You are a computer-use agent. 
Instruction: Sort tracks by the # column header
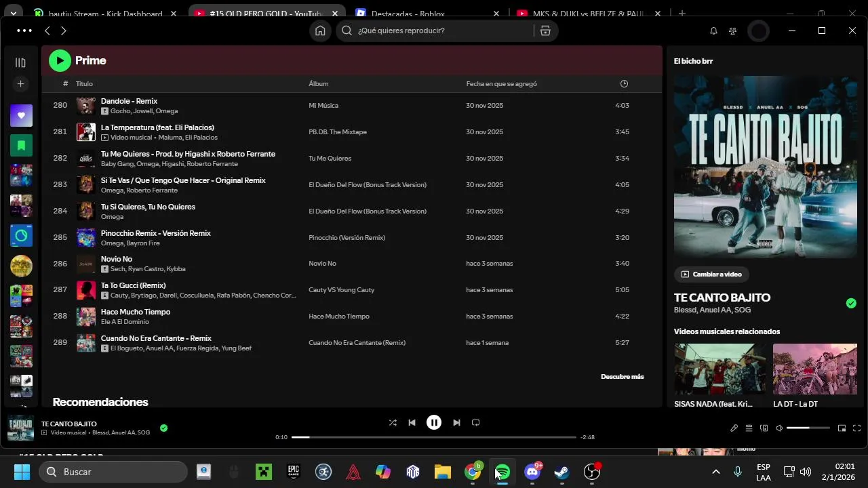pos(65,84)
